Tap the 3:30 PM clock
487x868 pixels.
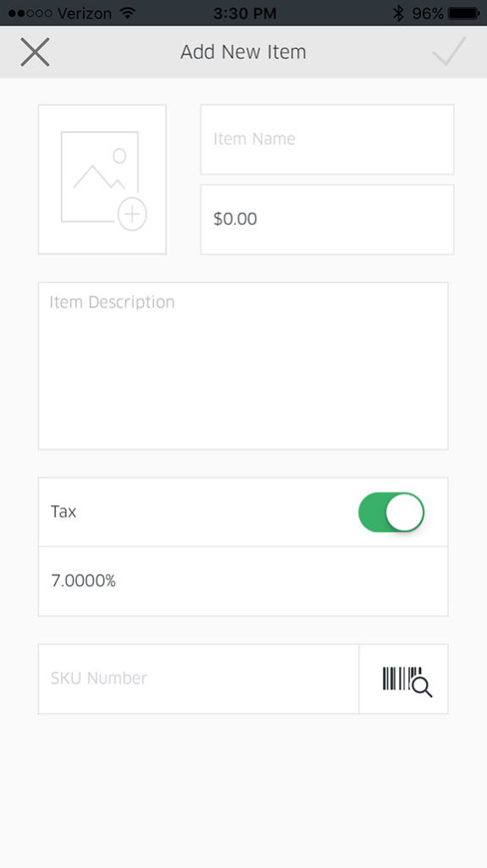(x=245, y=14)
